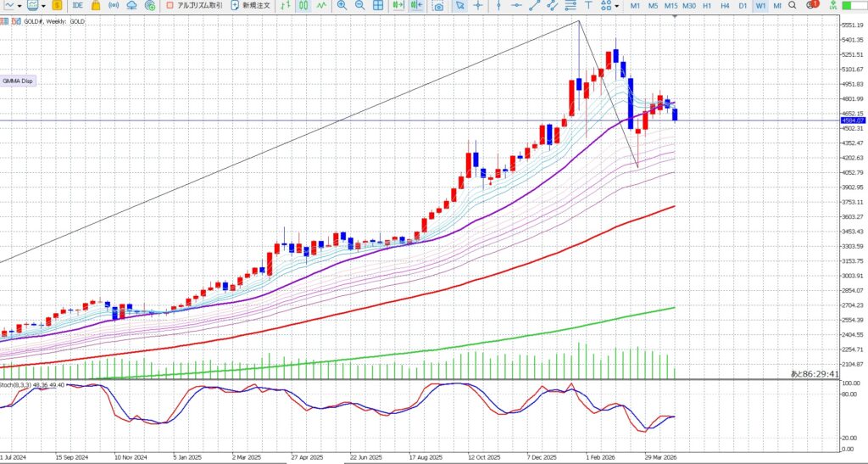This screenshot has height=464, width=868.
Task: Open the shapes objects dropdown
Action: pyautogui.click(x=608, y=6)
